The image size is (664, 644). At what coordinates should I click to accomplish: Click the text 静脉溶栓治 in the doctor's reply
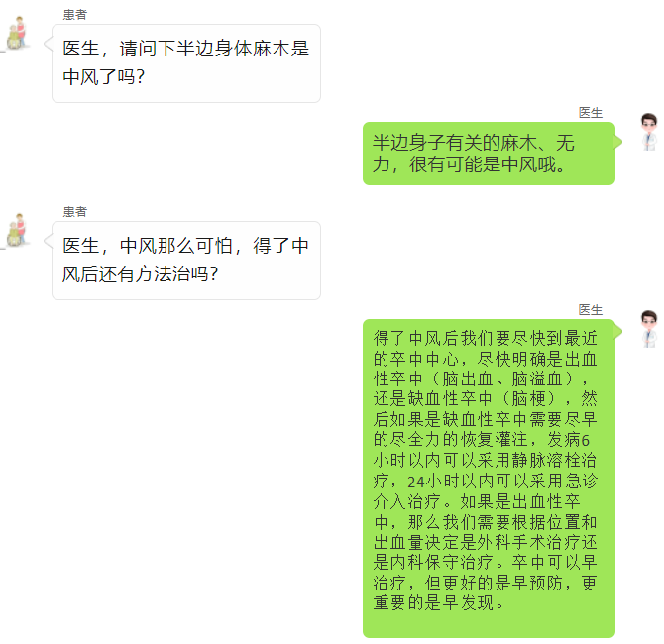tap(554, 461)
